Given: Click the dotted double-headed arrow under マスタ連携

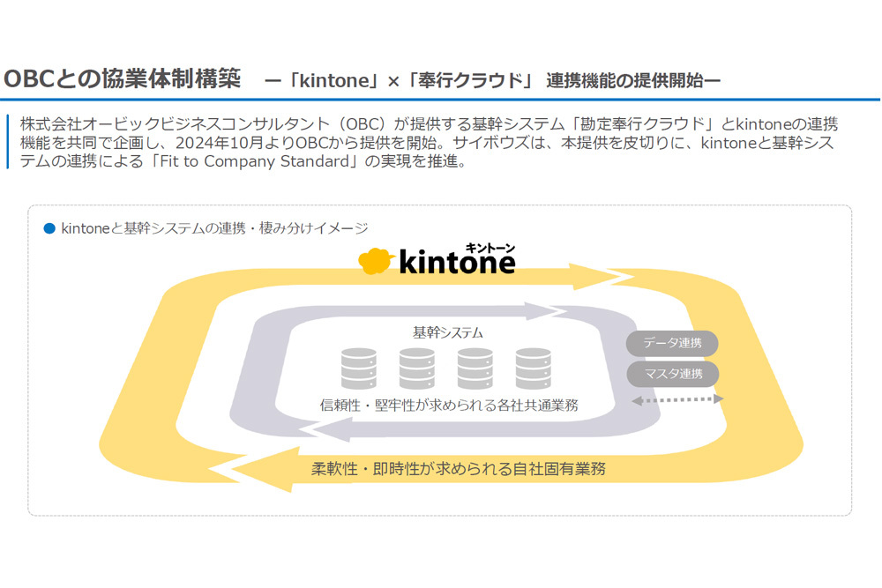Looking at the screenshot, I should pos(677,399).
